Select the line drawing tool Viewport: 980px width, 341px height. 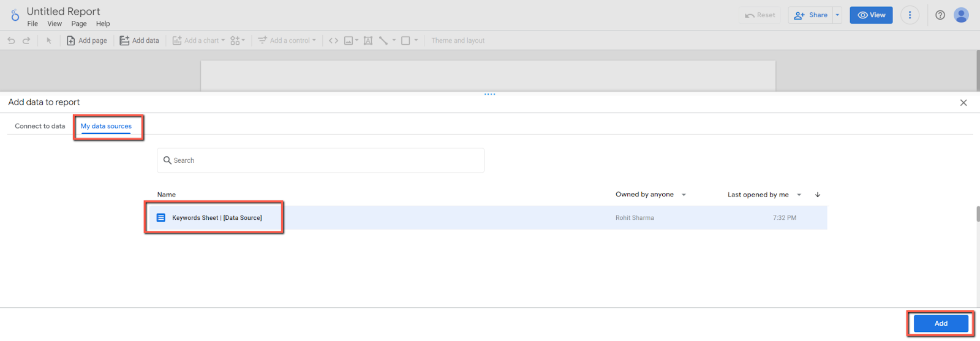(x=383, y=40)
